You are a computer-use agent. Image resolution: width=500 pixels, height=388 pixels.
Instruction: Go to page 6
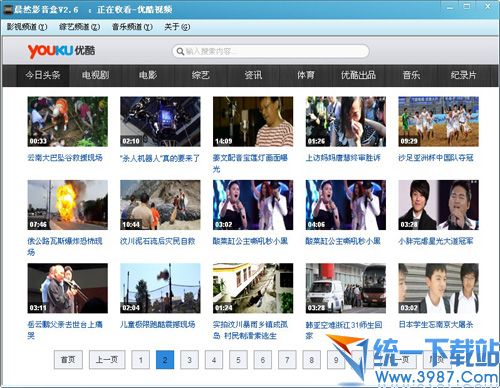click(x=263, y=360)
